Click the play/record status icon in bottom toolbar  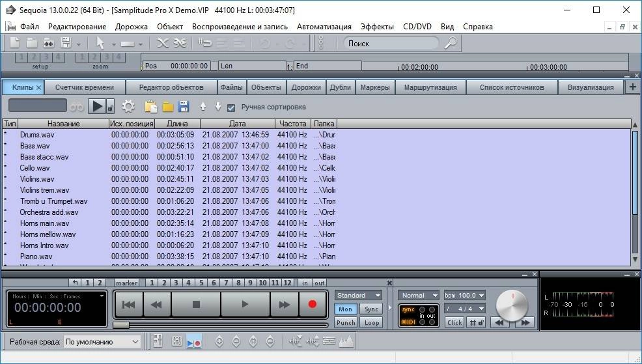(193, 341)
